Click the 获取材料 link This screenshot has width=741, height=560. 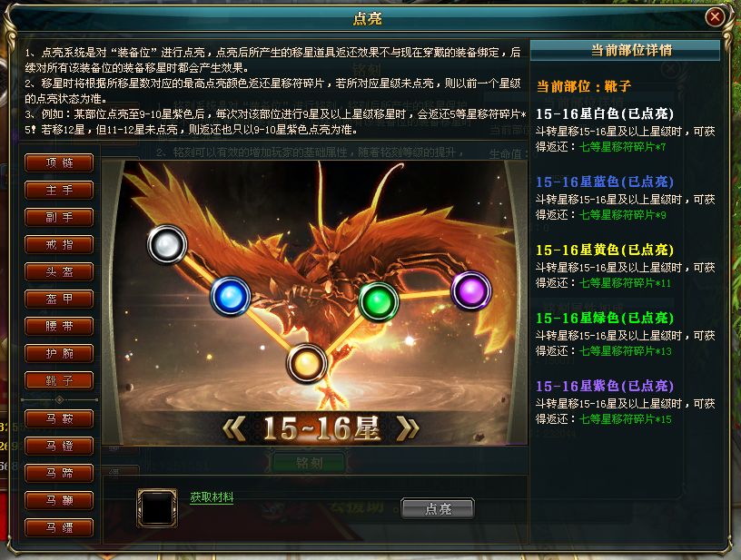coord(212,497)
